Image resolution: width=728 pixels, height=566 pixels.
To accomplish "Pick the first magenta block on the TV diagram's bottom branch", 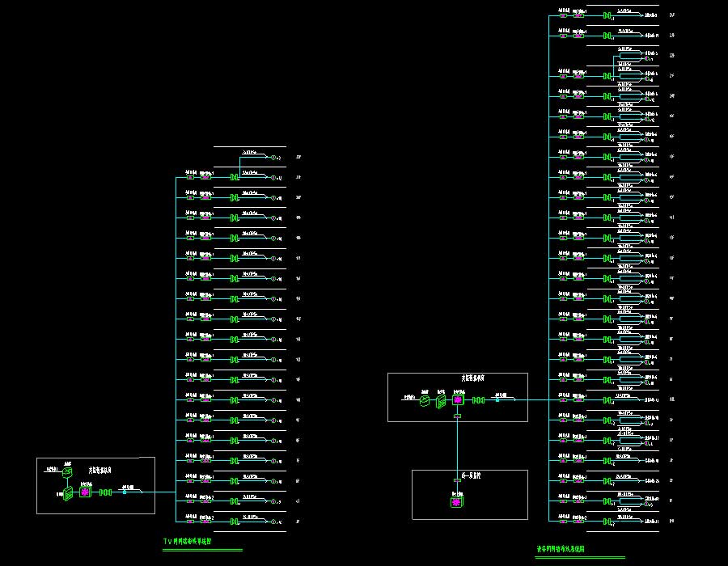I will [x=190, y=522].
